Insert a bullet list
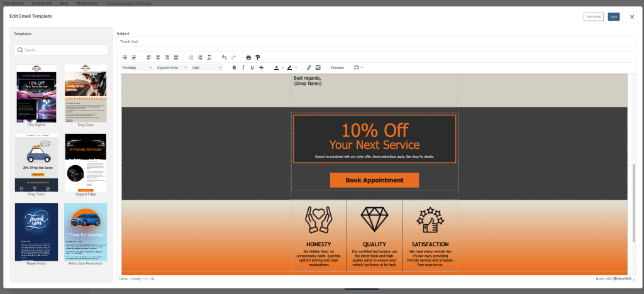This screenshot has height=294, width=644. [x=125, y=57]
